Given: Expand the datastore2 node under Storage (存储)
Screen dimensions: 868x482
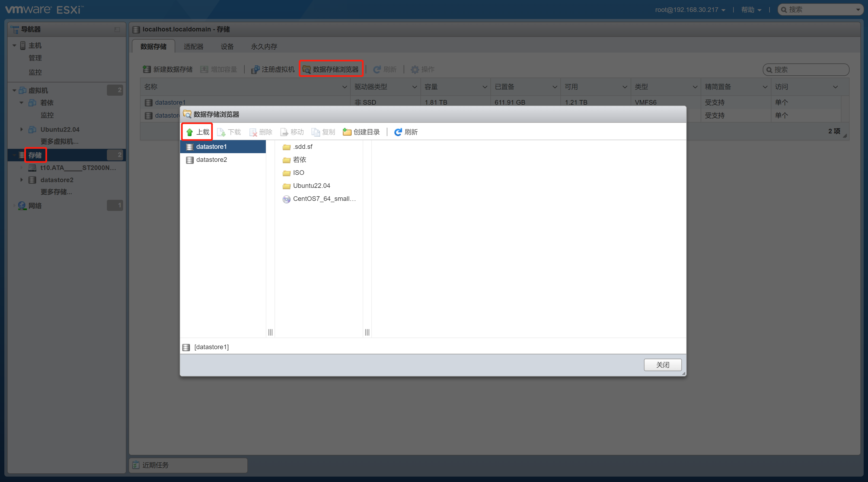Looking at the screenshot, I should (22, 180).
